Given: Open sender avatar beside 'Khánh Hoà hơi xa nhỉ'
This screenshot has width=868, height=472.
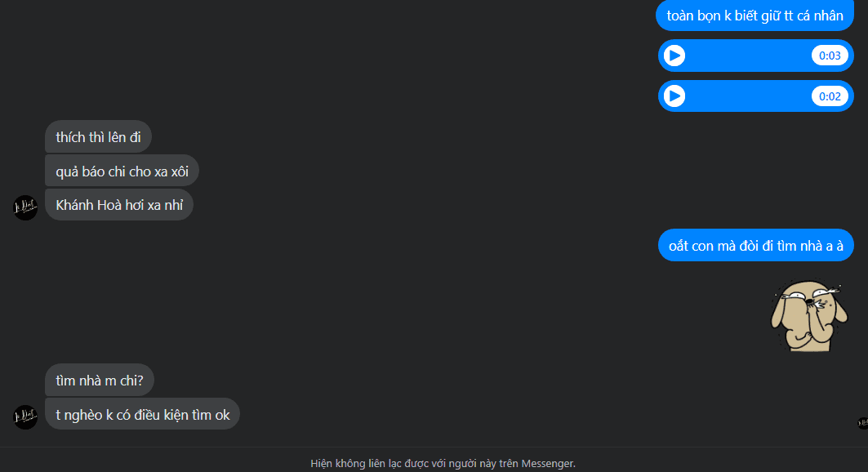Looking at the screenshot, I should (x=25, y=207).
